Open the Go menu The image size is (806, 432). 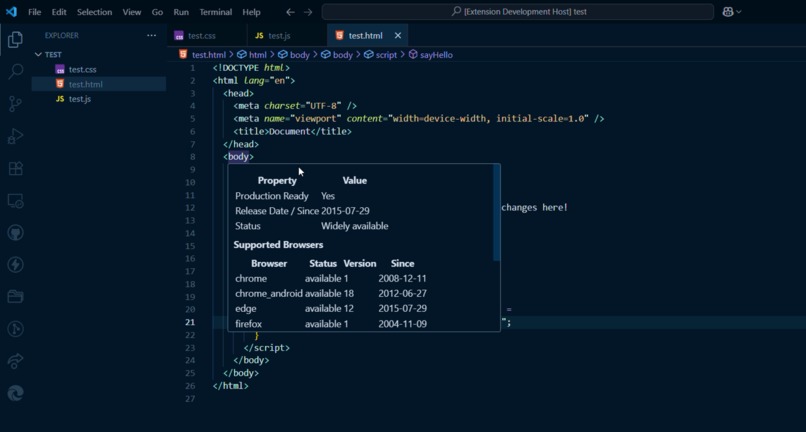(157, 12)
